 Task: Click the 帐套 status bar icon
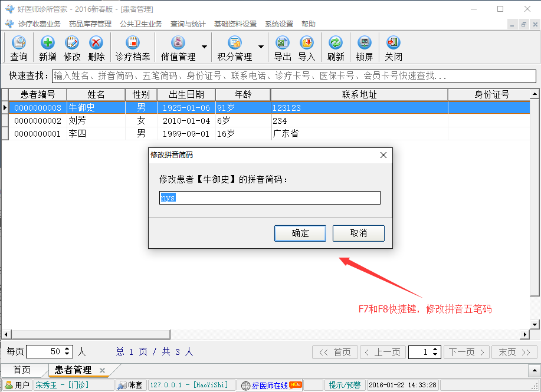click(130, 385)
